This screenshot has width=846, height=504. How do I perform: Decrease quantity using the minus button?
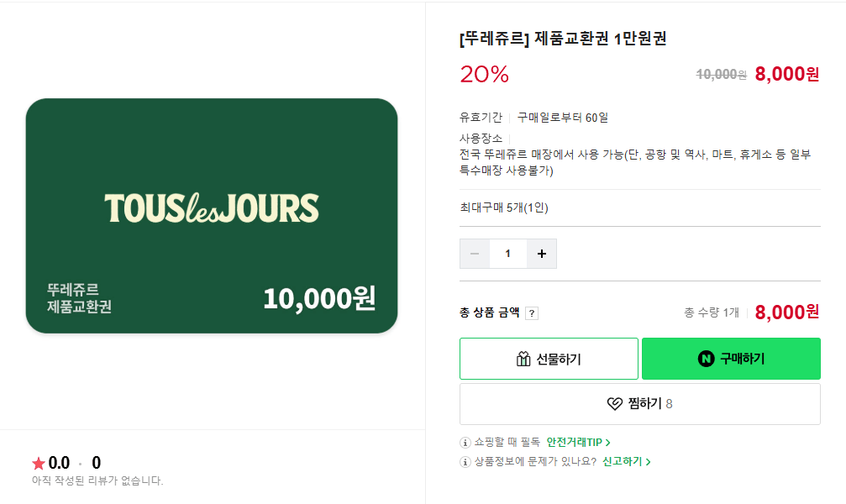pos(475,253)
